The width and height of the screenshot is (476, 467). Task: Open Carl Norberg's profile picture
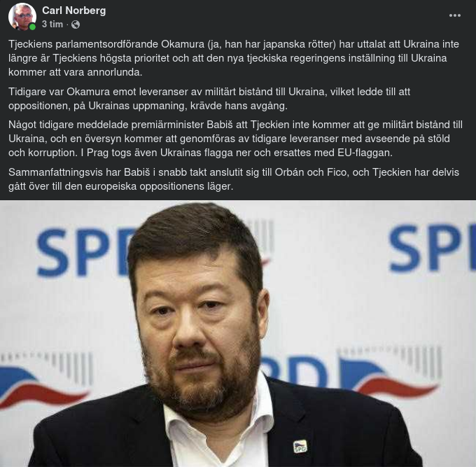pos(22,17)
